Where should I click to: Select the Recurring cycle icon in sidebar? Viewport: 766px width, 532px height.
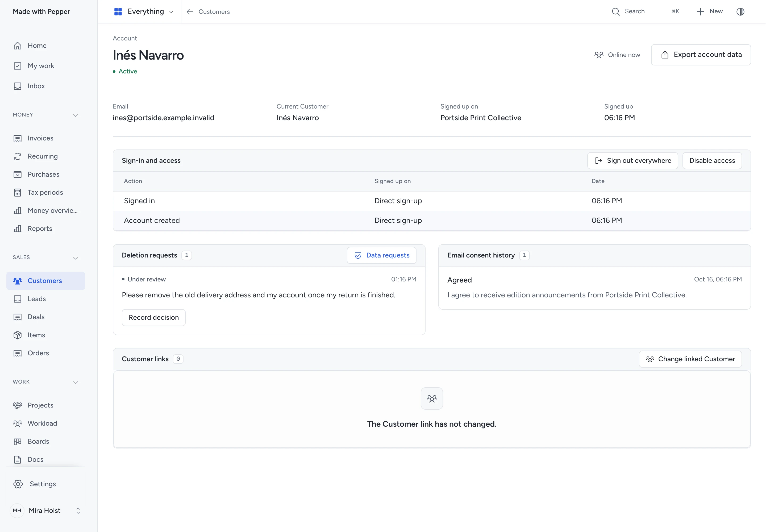[18, 156]
